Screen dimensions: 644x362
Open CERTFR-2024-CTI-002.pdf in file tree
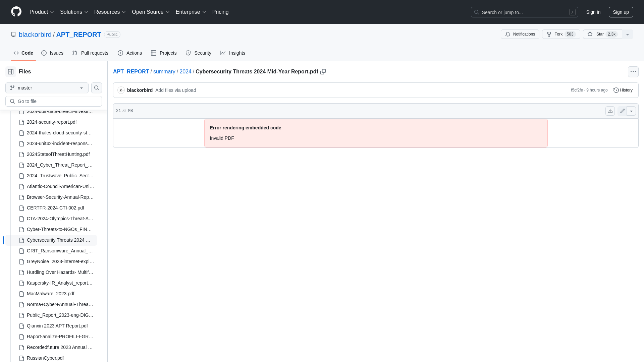click(55, 208)
